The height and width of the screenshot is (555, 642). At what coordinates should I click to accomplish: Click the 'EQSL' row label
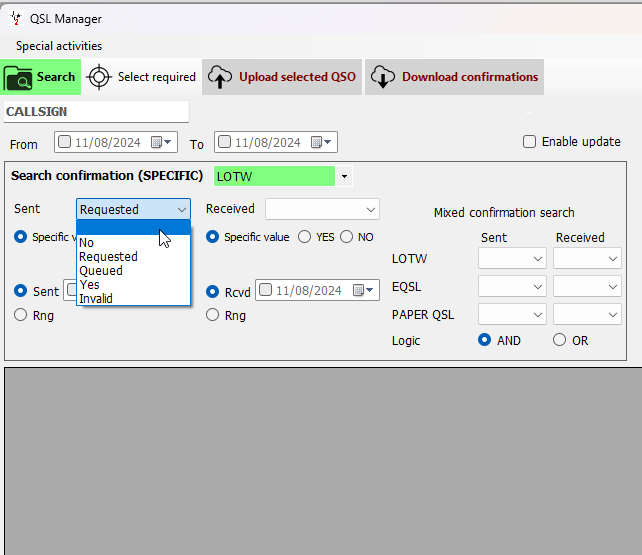pyautogui.click(x=407, y=287)
